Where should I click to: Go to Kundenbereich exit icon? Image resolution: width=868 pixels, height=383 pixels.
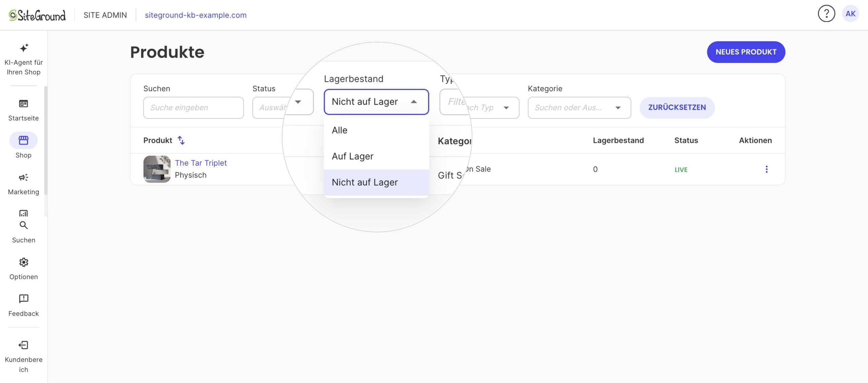pyautogui.click(x=23, y=345)
